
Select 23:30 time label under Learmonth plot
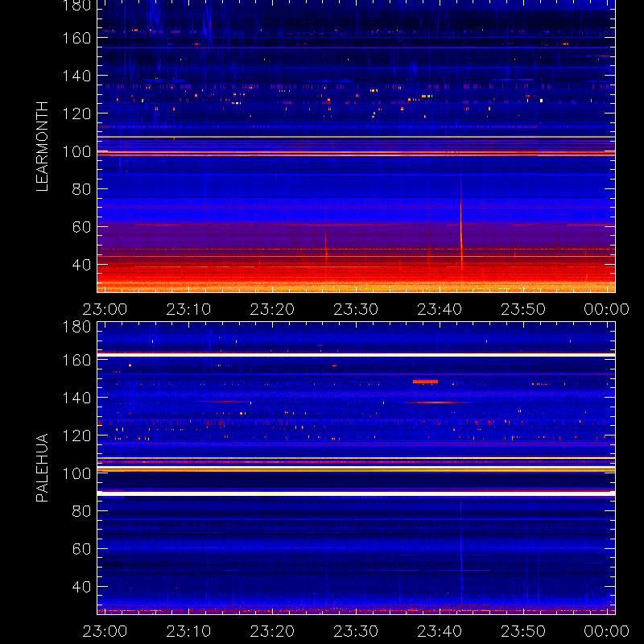356,309
